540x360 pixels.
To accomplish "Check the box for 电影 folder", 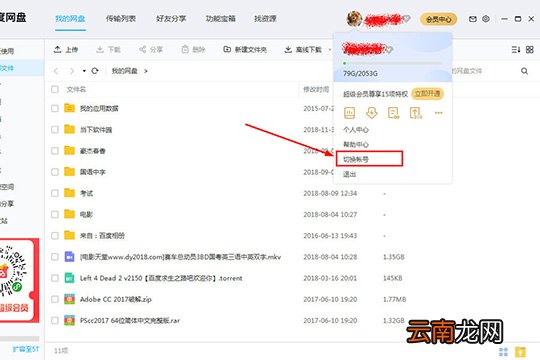I will (x=55, y=214).
